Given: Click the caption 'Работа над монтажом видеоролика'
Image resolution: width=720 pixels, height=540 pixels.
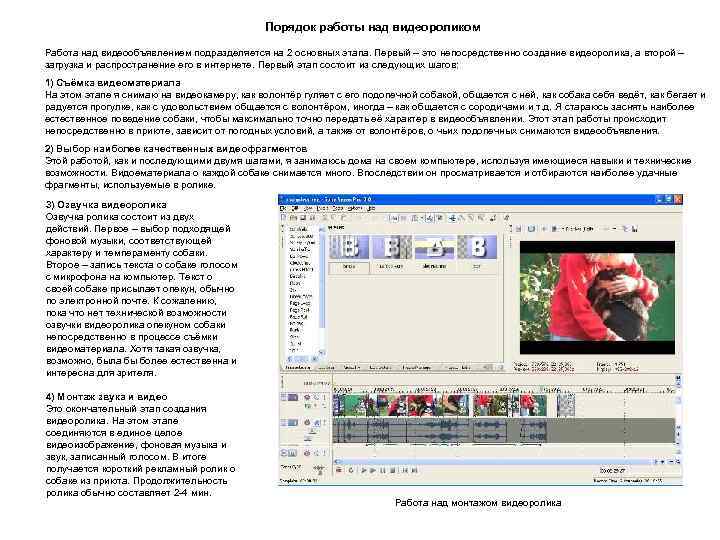Looking at the screenshot, I should 478,503.
